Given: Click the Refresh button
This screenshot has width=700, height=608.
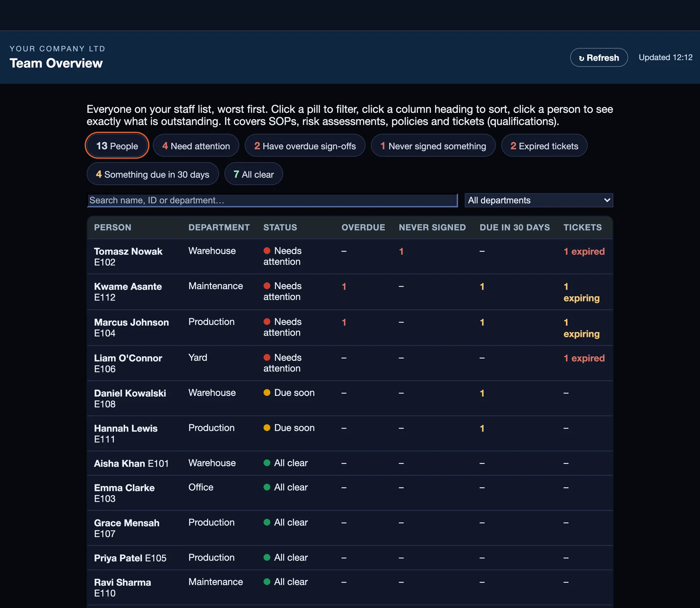Looking at the screenshot, I should (599, 58).
